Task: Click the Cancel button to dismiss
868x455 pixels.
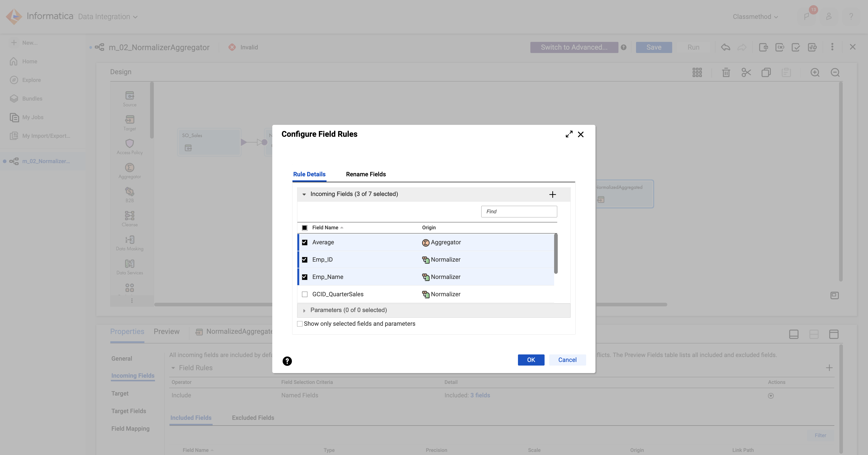Action: [x=567, y=360]
